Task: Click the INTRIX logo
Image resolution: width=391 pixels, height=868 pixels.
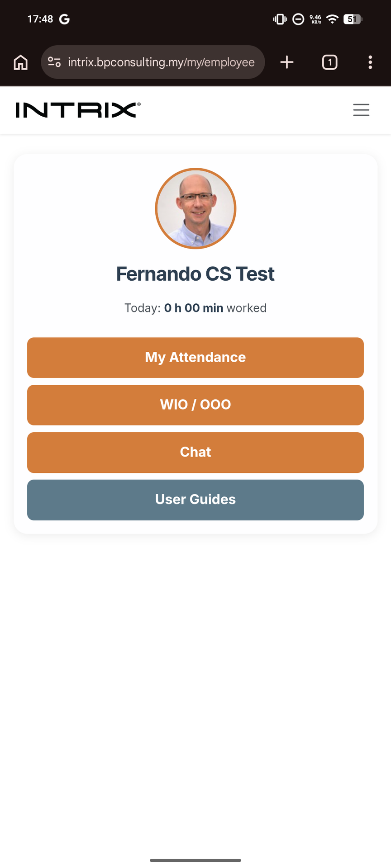Action: click(78, 110)
